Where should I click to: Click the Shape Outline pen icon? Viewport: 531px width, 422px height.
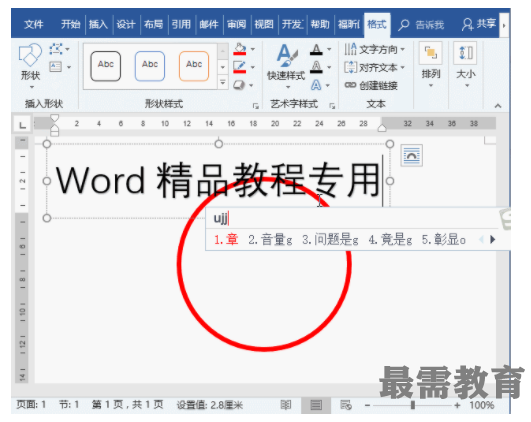tap(240, 67)
